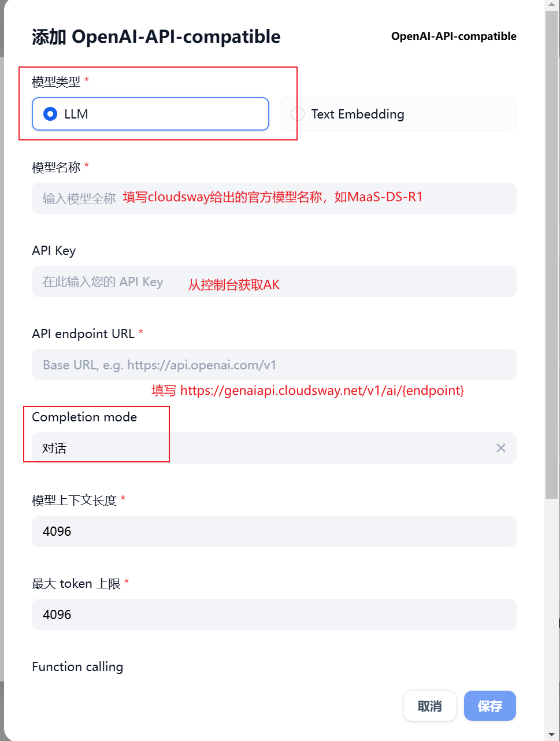Click the 模型名称 input field

[x=274, y=198]
